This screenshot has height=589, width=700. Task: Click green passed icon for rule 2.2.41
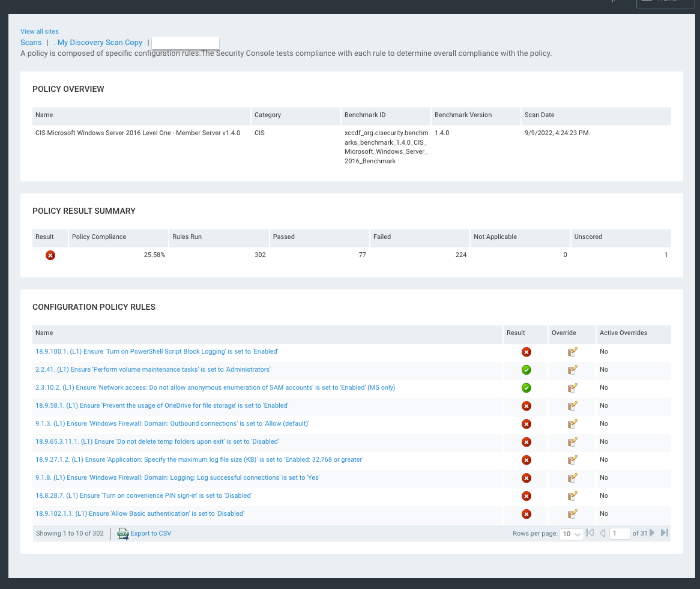(x=527, y=370)
